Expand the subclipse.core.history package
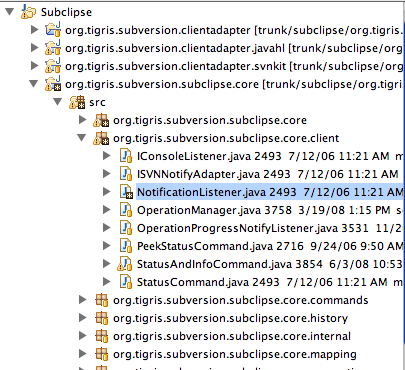The height and width of the screenshot is (370, 405). (x=82, y=318)
